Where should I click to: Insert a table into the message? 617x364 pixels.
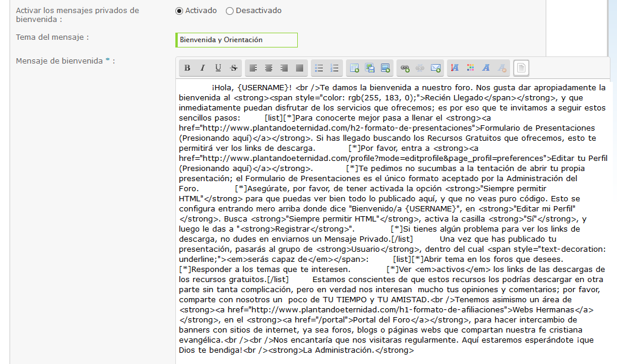(354, 68)
